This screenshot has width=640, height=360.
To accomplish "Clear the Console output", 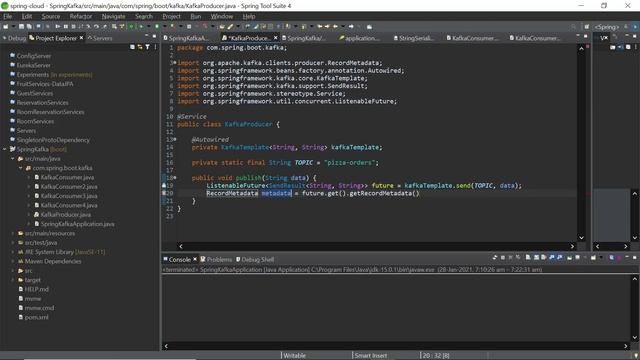I will click(x=528, y=258).
